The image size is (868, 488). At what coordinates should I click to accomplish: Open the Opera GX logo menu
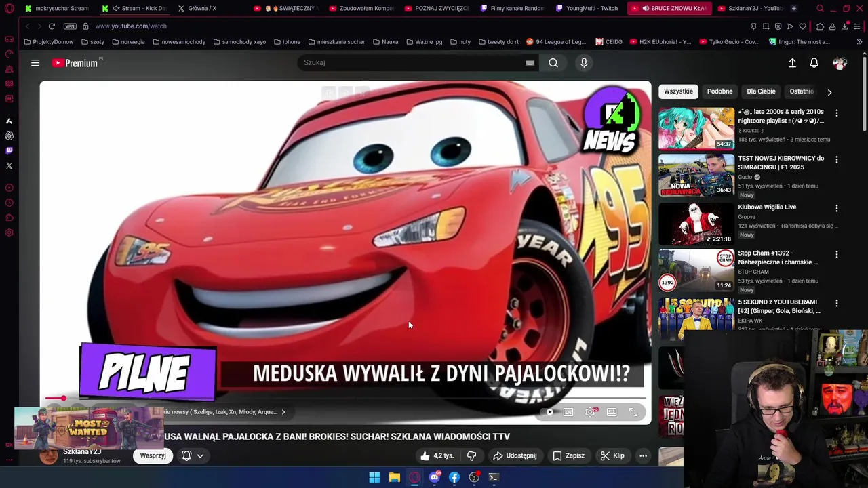9,9
